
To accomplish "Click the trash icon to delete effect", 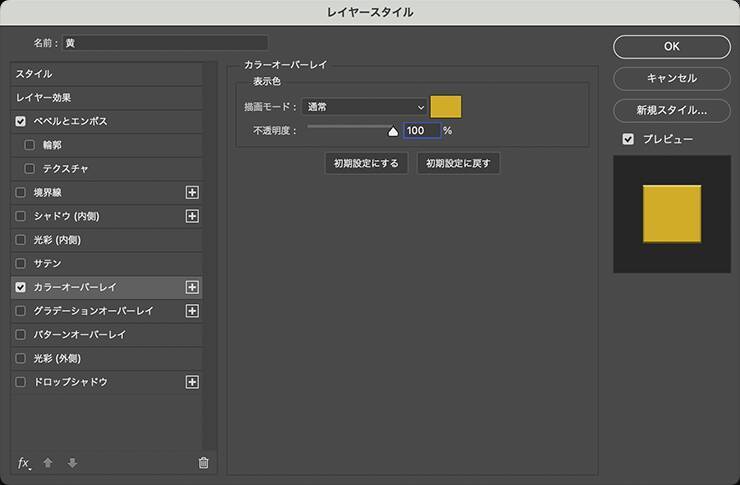I will coord(203,463).
